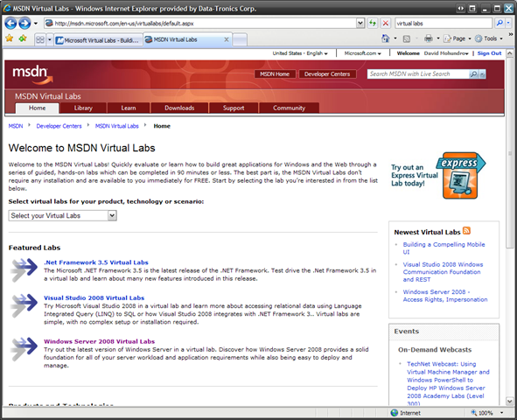Open Windows Server 2008 Access Rights link
517x420 pixels.
444,296
